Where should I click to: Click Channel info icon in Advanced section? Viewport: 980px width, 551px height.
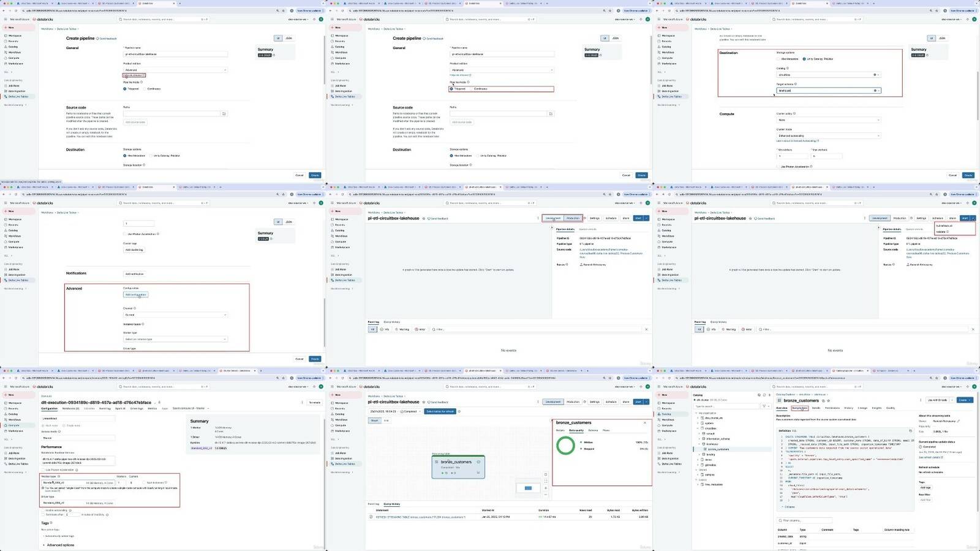pyautogui.click(x=135, y=308)
